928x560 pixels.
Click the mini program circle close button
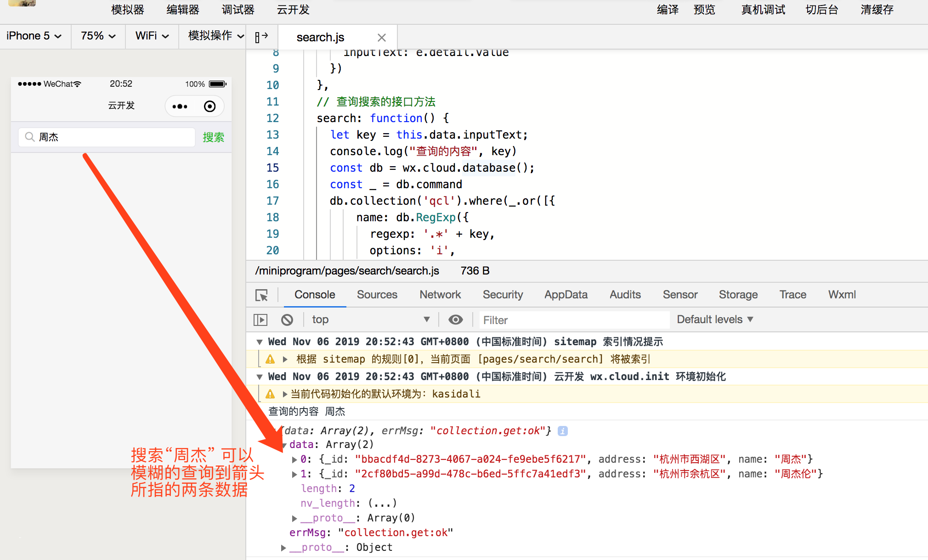coord(209,106)
